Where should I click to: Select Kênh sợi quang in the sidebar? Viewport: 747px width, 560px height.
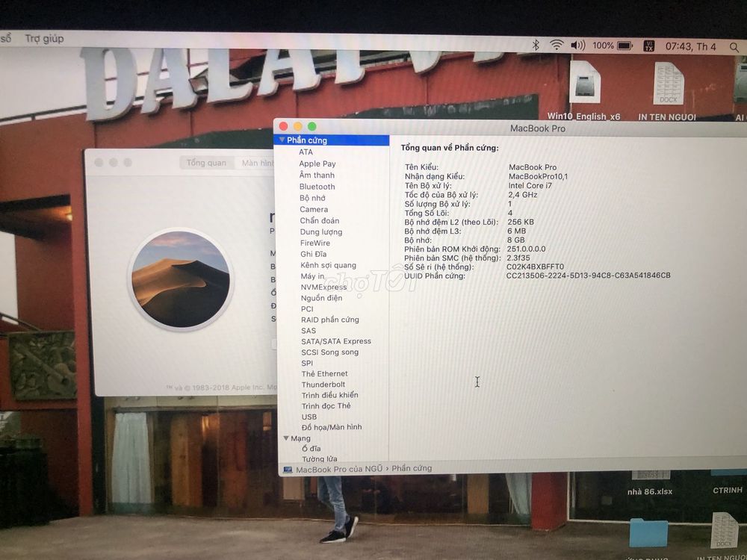pos(328,265)
